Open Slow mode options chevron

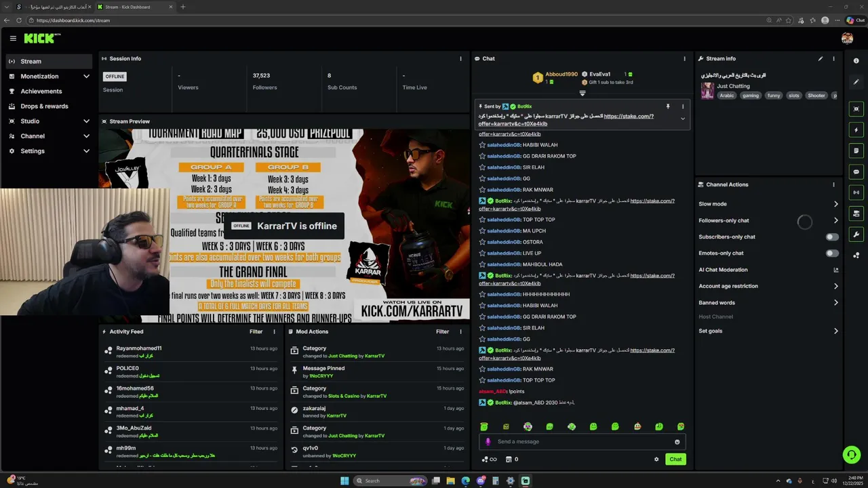tap(835, 204)
